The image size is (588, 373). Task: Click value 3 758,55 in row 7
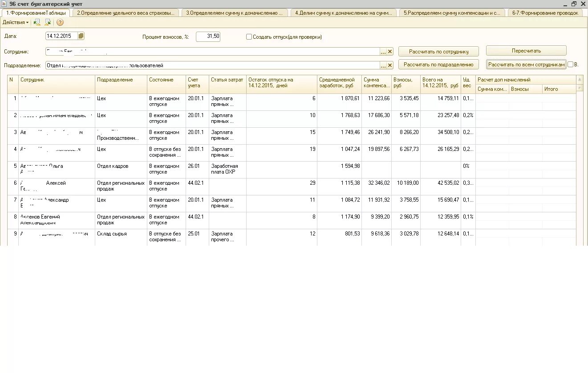coord(409,200)
